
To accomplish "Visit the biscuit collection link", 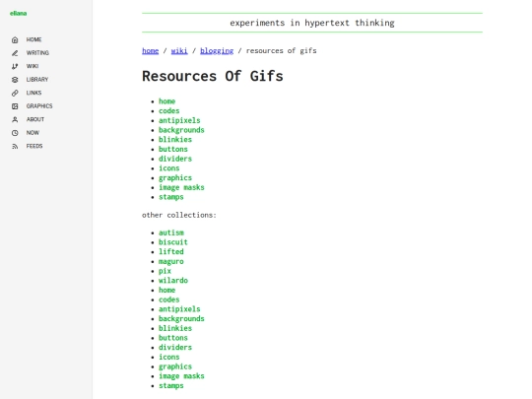I will (x=173, y=242).
